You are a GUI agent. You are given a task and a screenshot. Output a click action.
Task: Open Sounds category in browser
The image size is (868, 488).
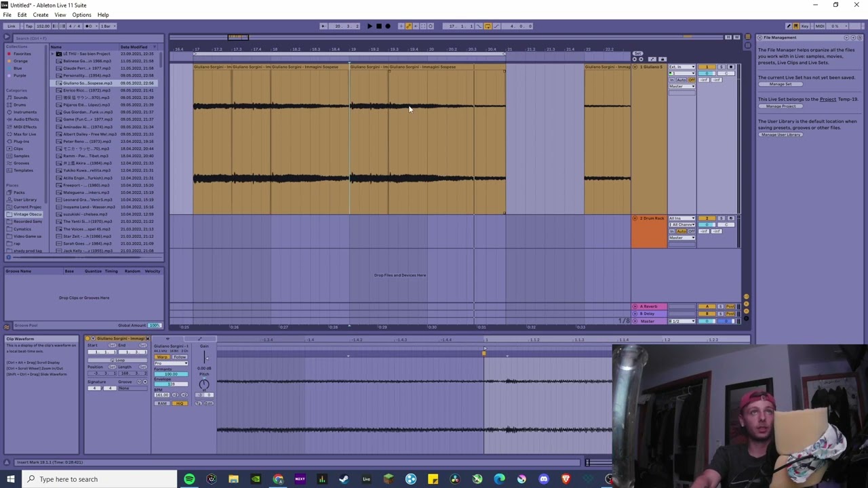point(20,98)
